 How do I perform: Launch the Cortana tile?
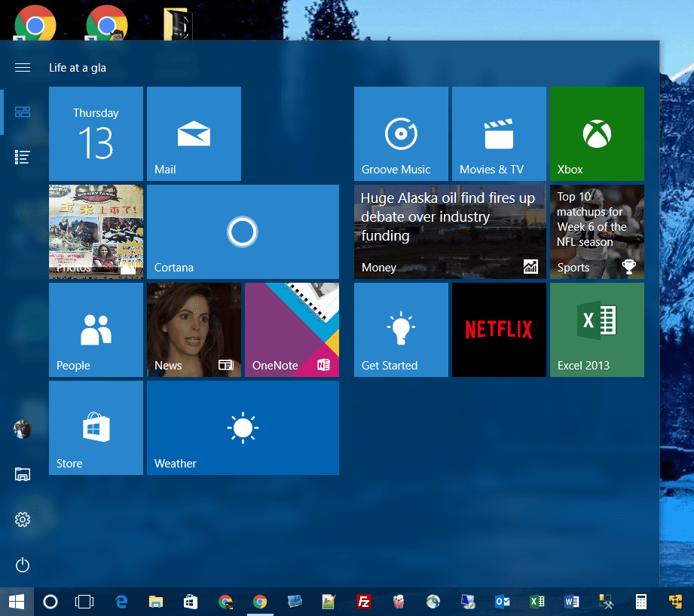point(243,231)
